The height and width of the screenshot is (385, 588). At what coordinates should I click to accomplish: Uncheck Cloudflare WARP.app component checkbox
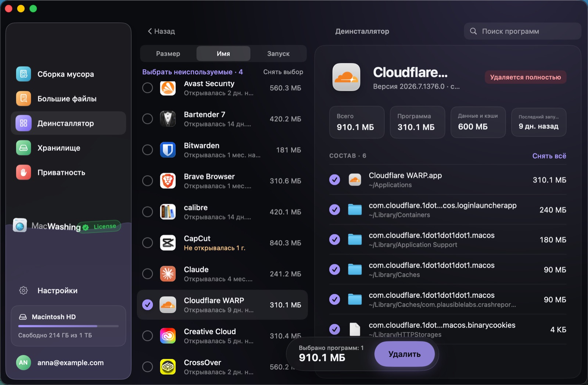pyautogui.click(x=334, y=180)
